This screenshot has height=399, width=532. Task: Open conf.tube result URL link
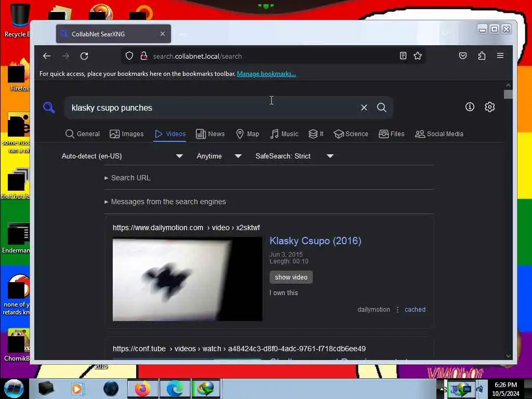(239, 349)
